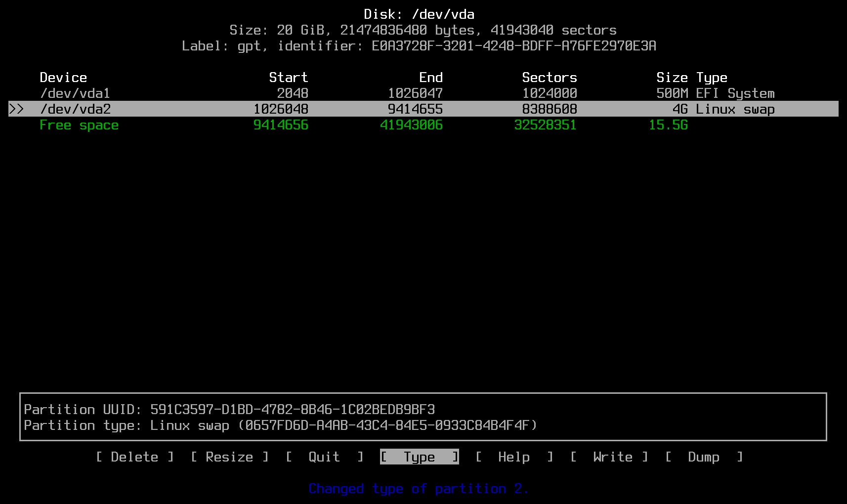Open the Help menu option
This screenshot has height=504, width=847.
pyautogui.click(x=514, y=457)
